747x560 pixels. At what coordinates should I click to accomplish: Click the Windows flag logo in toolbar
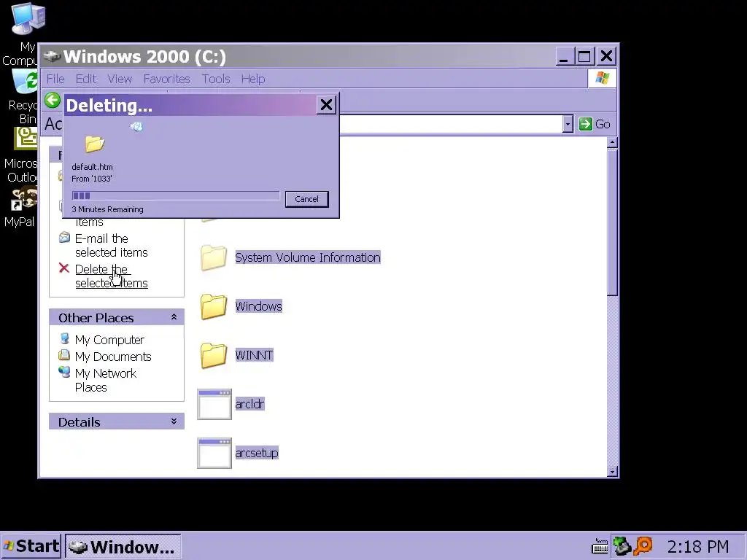pyautogui.click(x=602, y=79)
